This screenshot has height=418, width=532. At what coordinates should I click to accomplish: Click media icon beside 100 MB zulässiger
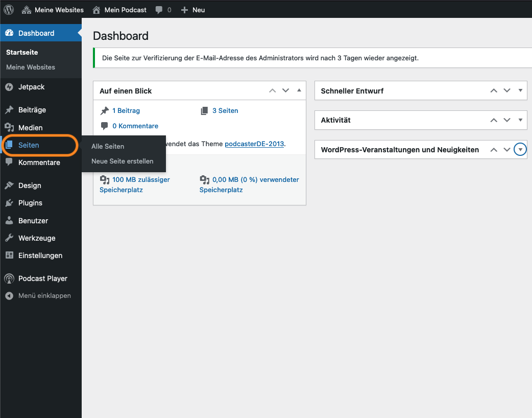pyautogui.click(x=105, y=180)
